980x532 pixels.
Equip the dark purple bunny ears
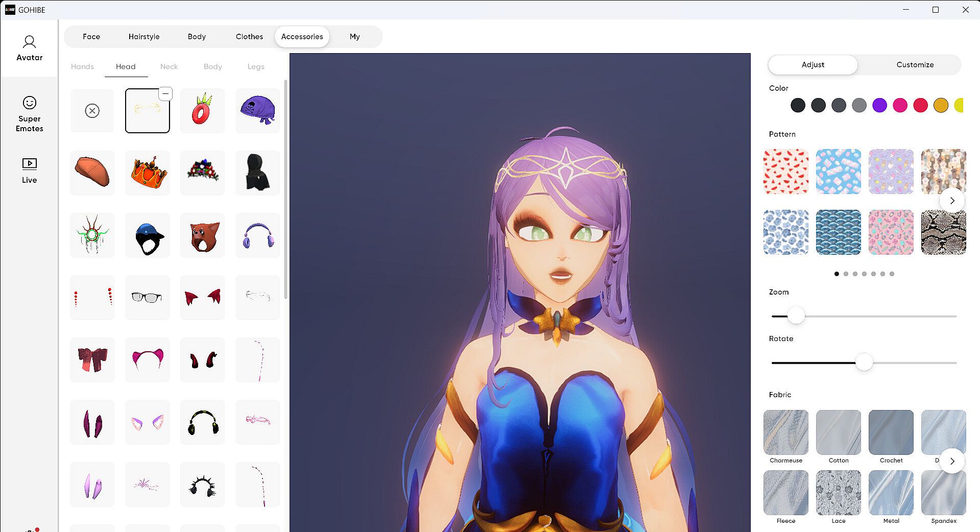[92, 422]
